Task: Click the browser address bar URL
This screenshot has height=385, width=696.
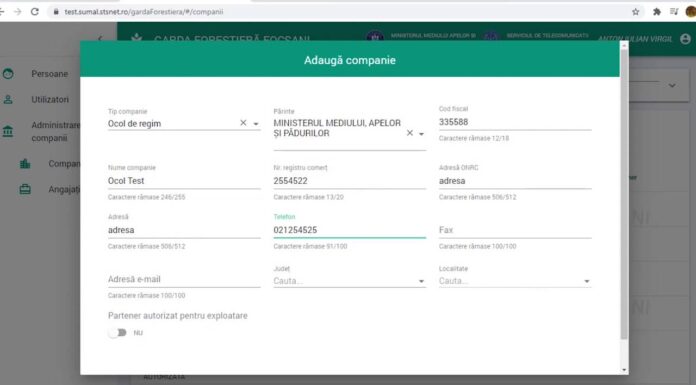Action: click(x=144, y=12)
